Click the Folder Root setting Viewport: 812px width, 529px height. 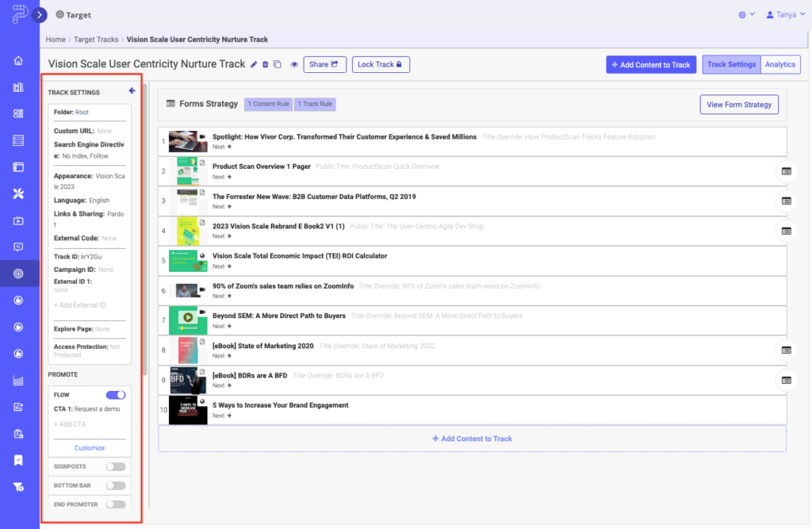pos(71,112)
